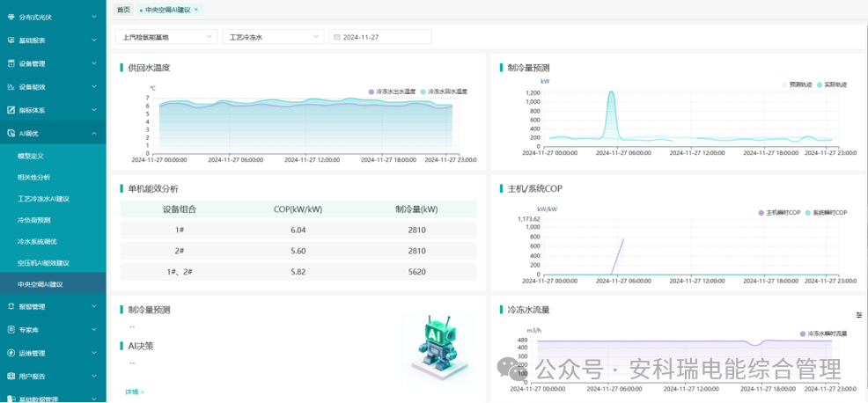Collapse the AI调优 menu chevron
Image resolution: width=868 pixels, height=403 pixels.
pyautogui.click(x=94, y=134)
